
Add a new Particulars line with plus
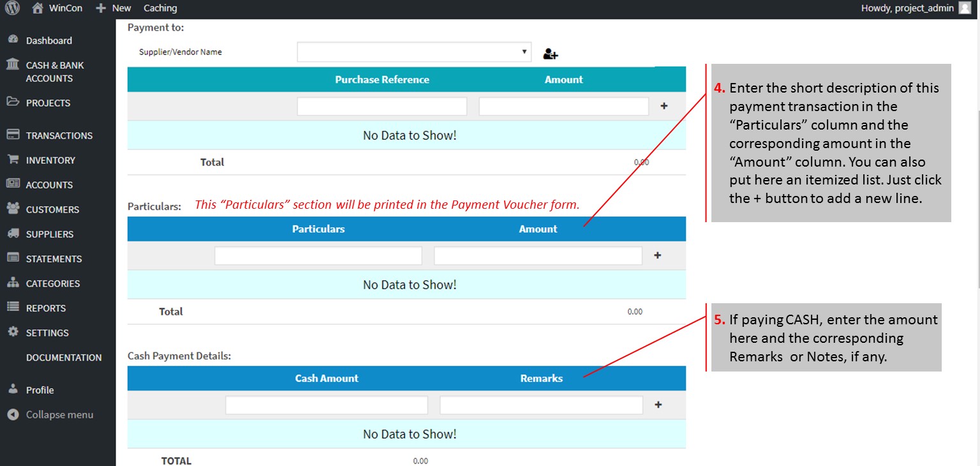(658, 255)
